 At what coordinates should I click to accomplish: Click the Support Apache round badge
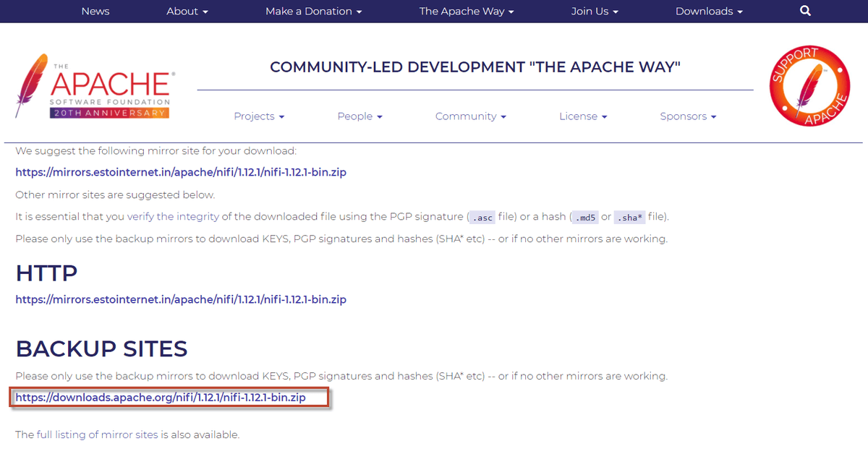809,87
